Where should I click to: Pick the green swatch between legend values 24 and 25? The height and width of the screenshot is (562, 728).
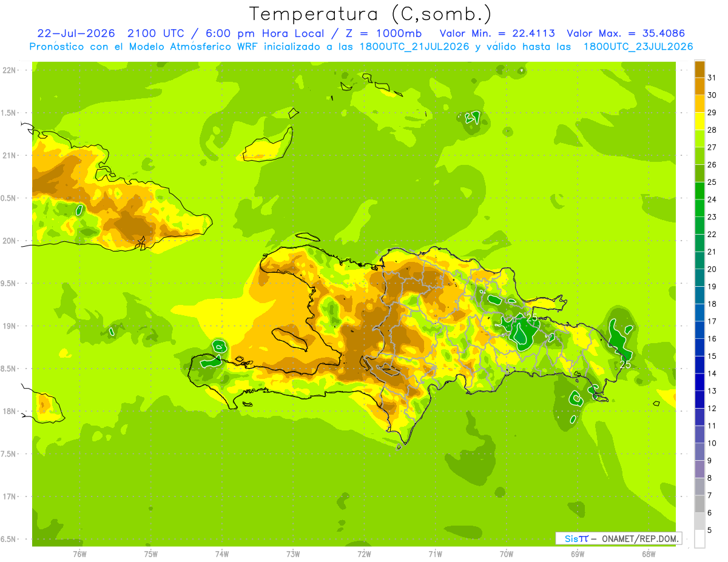click(699, 190)
